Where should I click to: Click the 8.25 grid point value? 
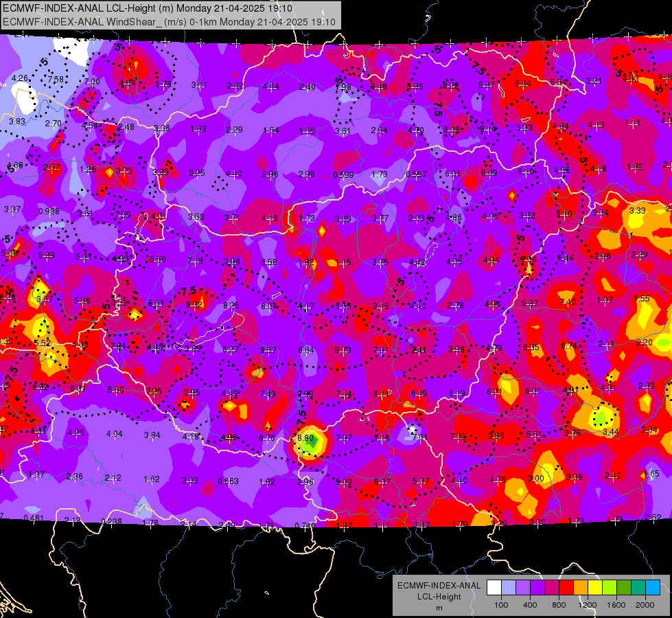click(231, 306)
